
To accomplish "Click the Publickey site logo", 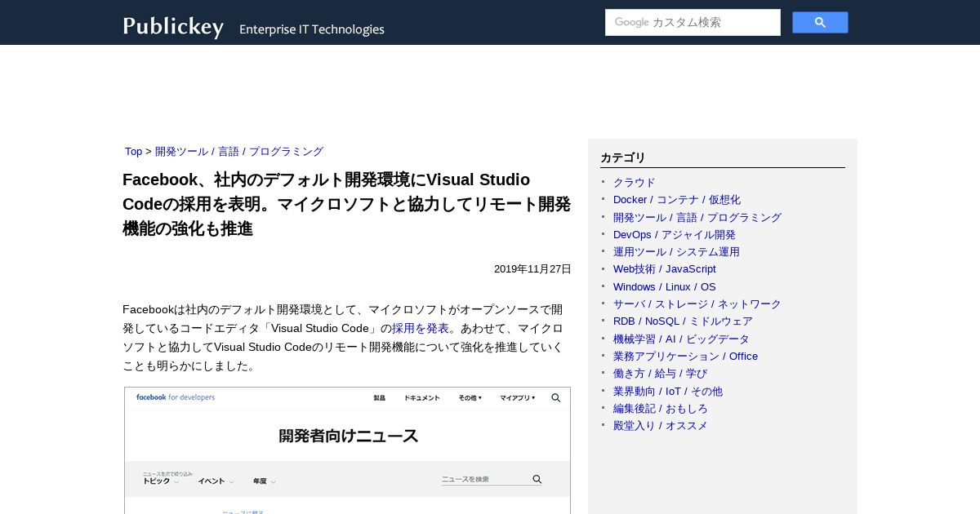I will click(173, 26).
